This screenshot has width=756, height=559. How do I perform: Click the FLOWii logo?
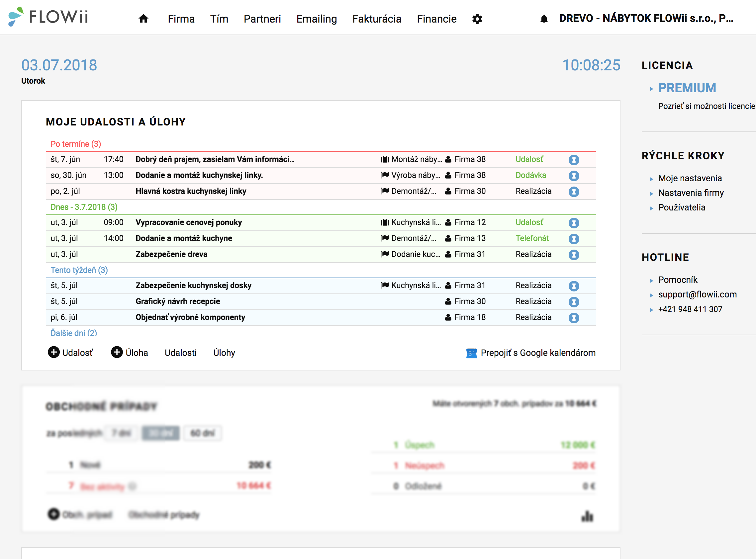48,17
